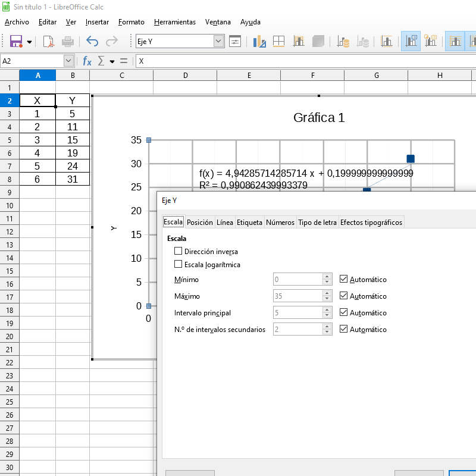
Task: Open the Formato menu
Action: 131,22
